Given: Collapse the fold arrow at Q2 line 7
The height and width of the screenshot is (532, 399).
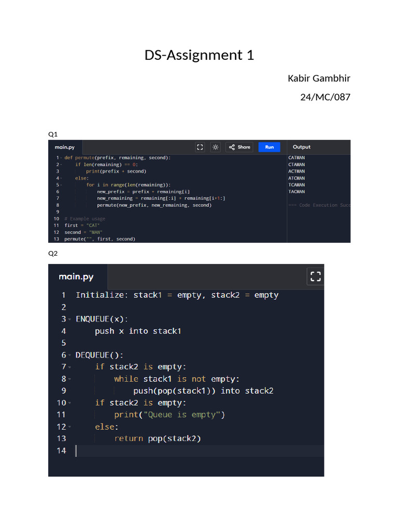Looking at the screenshot, I should pos(70,367).
